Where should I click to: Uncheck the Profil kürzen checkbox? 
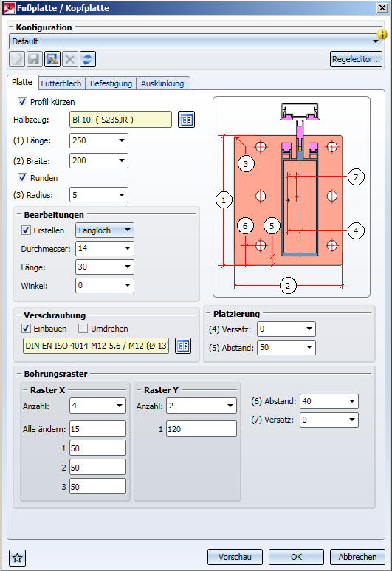(x=22, y=102)
